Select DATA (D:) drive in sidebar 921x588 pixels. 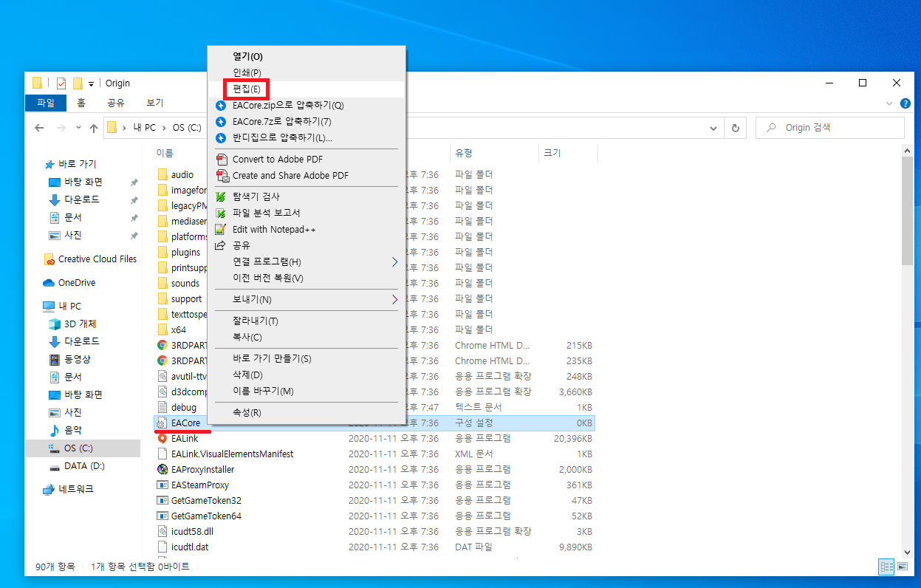[77, 467]
